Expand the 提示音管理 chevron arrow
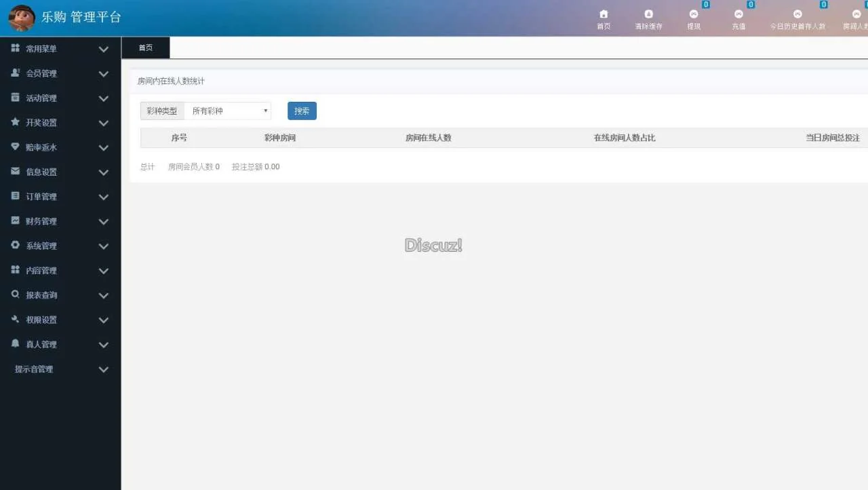The width and height of the screenshot is (868, 490). pos(103,370)
